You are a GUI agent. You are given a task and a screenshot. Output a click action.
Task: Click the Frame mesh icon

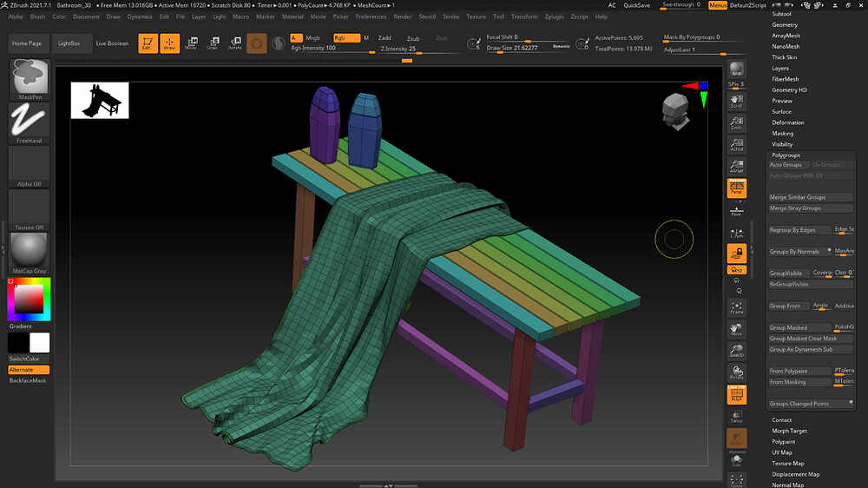tap(736, 308)
